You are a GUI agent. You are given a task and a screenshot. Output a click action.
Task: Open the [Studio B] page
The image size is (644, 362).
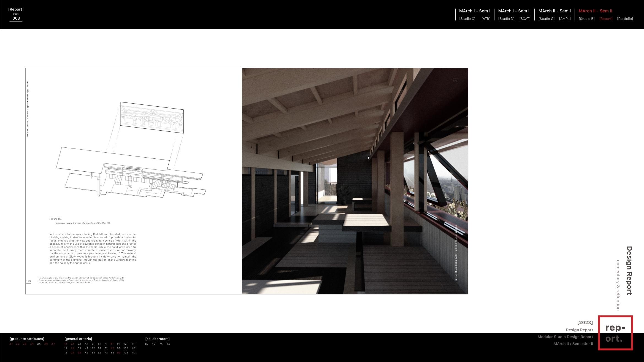pyautogui.click(x=586, y=19)
